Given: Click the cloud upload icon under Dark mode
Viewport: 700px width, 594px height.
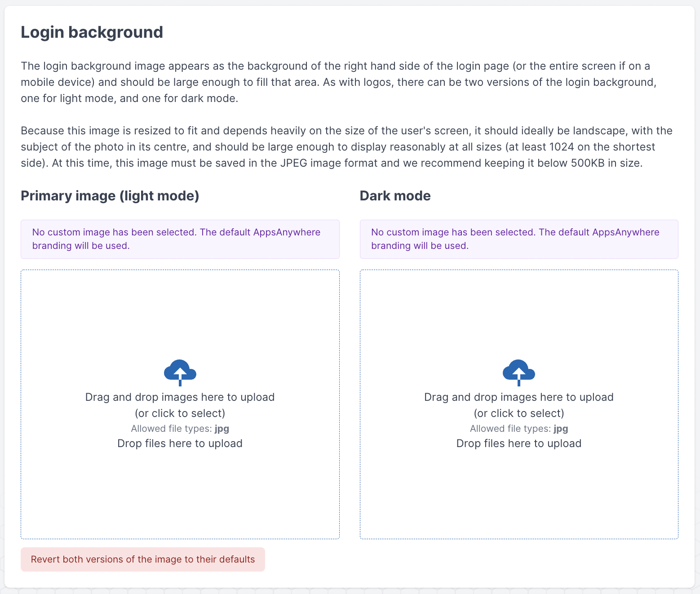Looking at the screenshot, I should (x=519, y=372).
